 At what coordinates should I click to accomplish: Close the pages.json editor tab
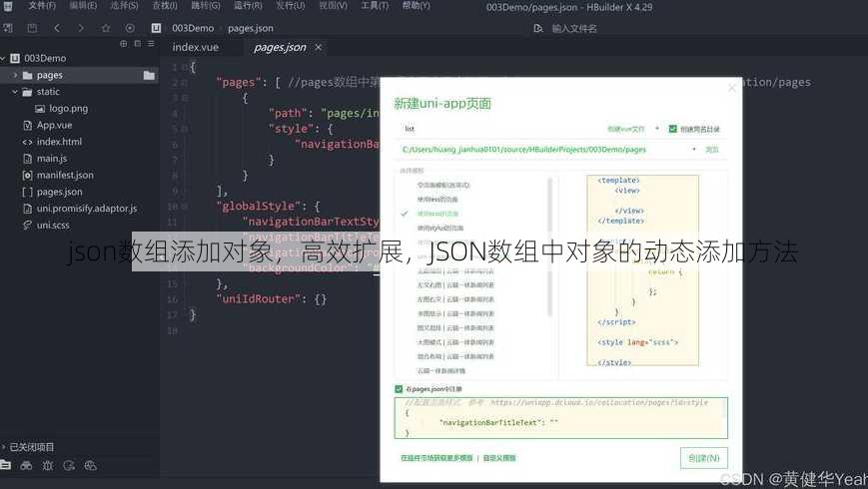319,48
